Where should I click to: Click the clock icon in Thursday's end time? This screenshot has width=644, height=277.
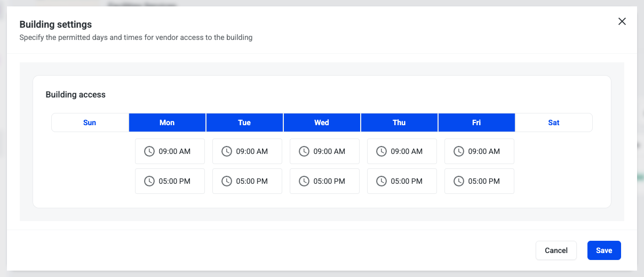click(x=381, y=181)
